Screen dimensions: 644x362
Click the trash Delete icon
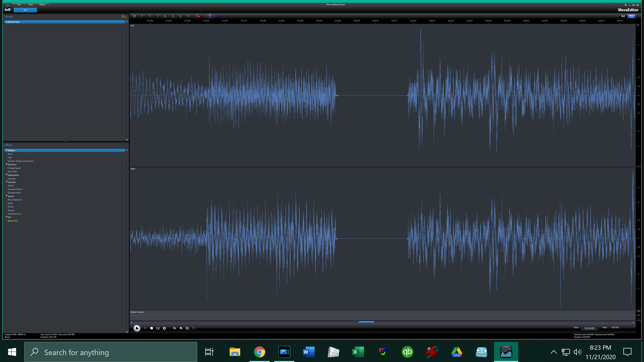180,16
